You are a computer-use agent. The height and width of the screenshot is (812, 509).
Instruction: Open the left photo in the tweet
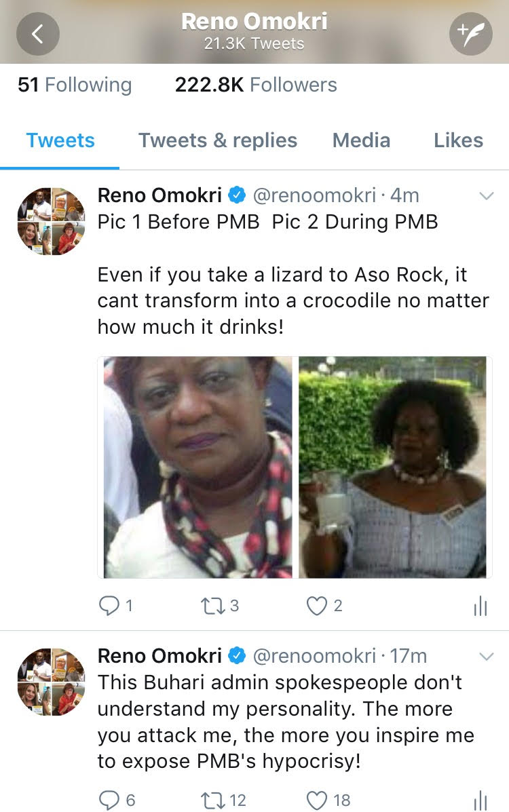197,467
